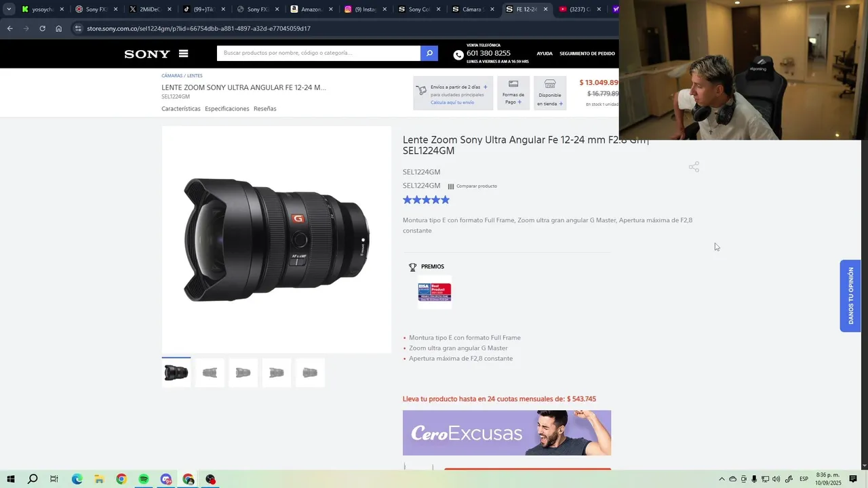Switch to the Características tab
The image size is (868, 488).
coord(181,108)
